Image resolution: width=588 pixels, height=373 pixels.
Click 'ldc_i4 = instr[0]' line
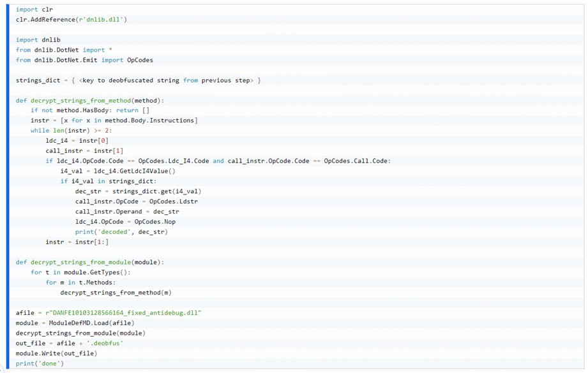coord(77,140)
